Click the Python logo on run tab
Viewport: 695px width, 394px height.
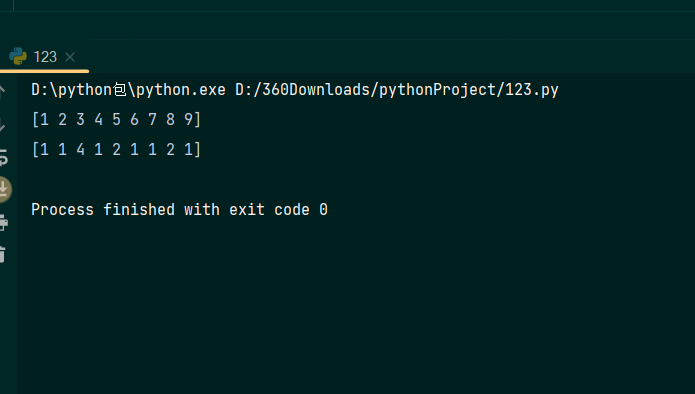(x=18, y=56)
